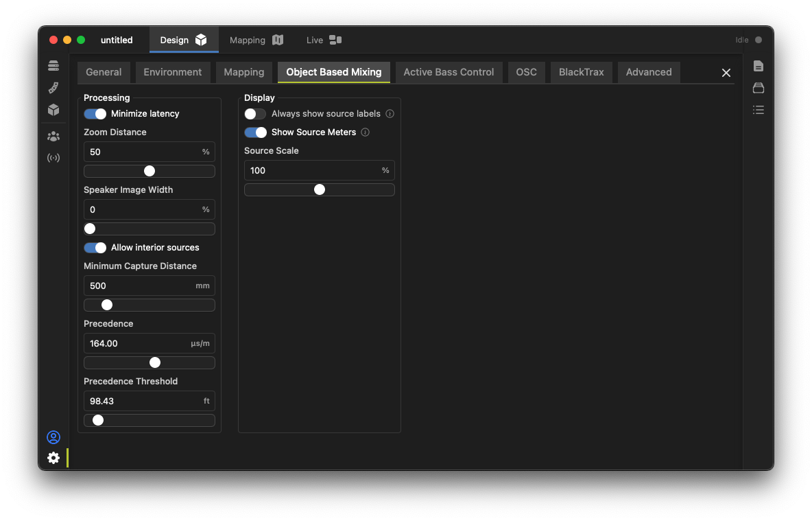Switch to the Active Bass Control tab
This screenshot has height=521, width=812.
coord(449,72)
